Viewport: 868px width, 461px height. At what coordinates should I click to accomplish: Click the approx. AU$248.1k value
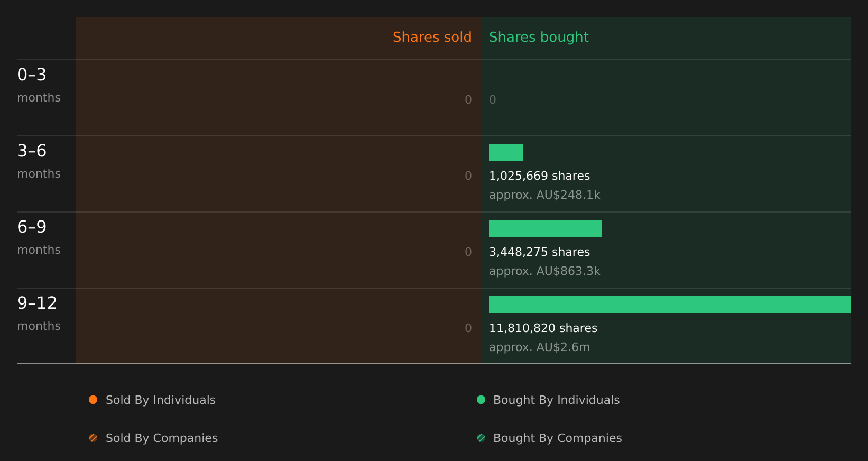(544, 195)
